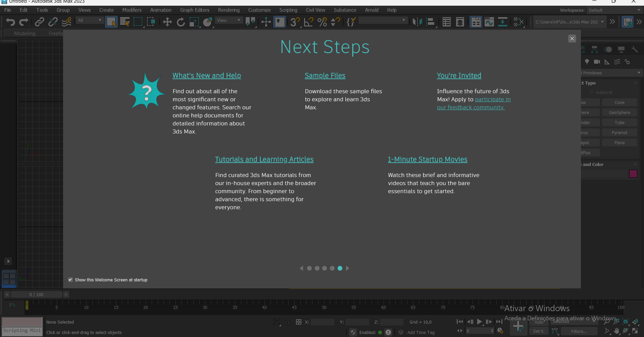The height and width of the screenshot is (337, 644).
Task: Toggle Percent Snap
Action: pyautogui.click(x=322, y=22)
